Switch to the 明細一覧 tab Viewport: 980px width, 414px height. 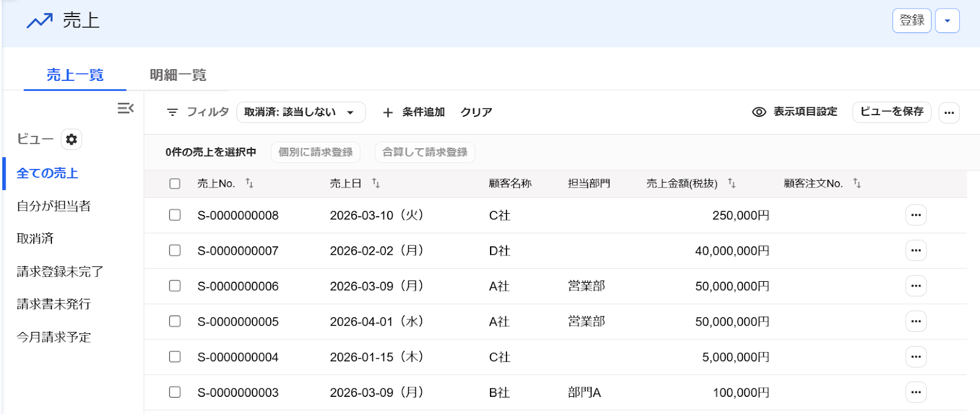point(178,75)
